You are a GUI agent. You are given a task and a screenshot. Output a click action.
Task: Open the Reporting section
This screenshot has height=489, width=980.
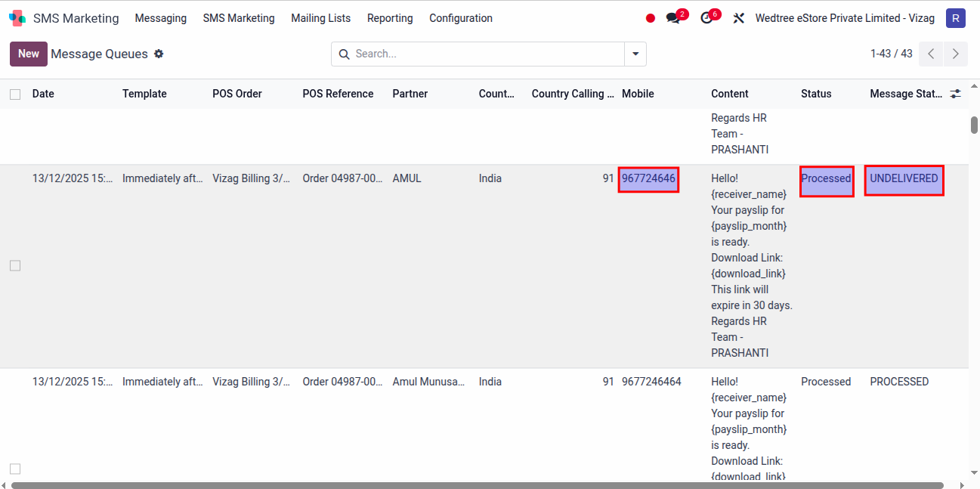pyautogui.click(x=390, y=17)
